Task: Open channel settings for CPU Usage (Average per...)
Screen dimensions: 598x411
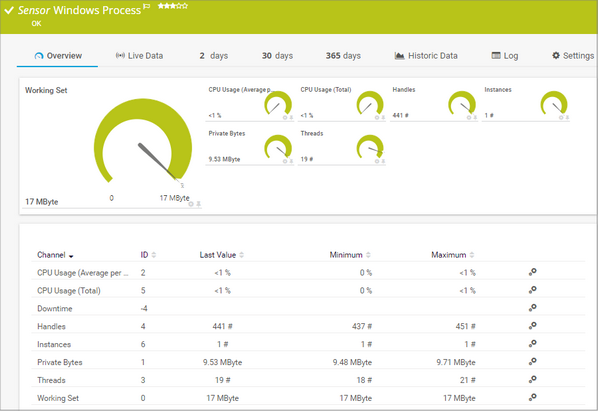Action: click(x=532, y=272)
